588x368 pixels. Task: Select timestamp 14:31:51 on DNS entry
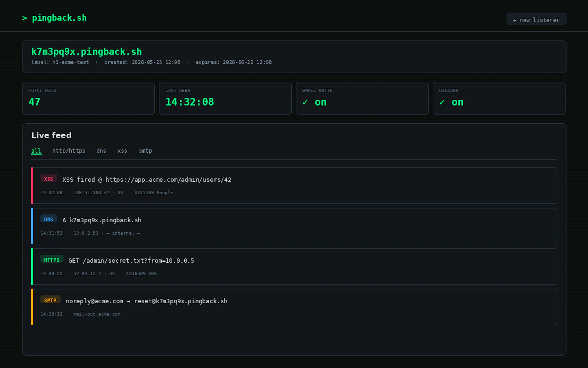51,233
